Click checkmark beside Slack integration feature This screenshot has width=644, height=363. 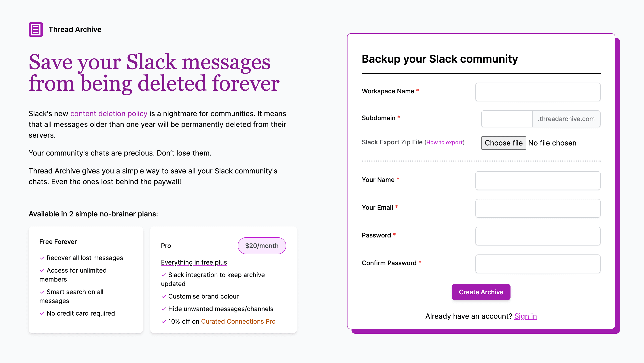(164, 275)
